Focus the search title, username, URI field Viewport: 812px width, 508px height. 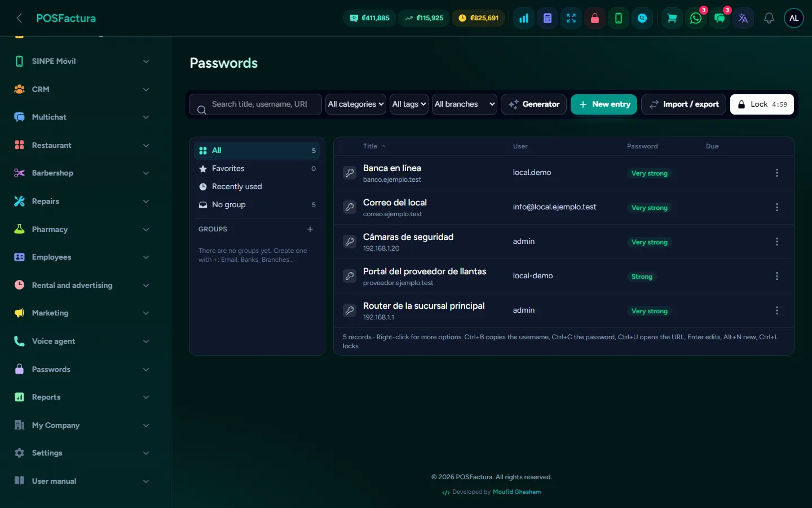click(255, 104)
